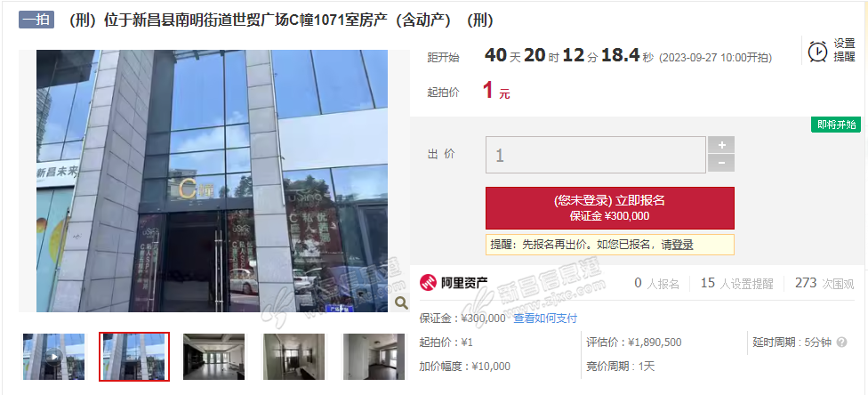The height and width of the screenshot is (395, 868).
Task: Select the empty office interior thumbnail
Action: [213, 356]
